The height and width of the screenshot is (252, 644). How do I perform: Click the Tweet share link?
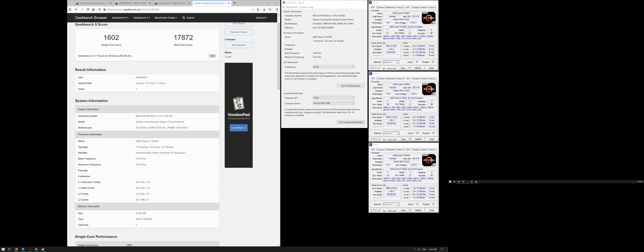coord(228,57)
